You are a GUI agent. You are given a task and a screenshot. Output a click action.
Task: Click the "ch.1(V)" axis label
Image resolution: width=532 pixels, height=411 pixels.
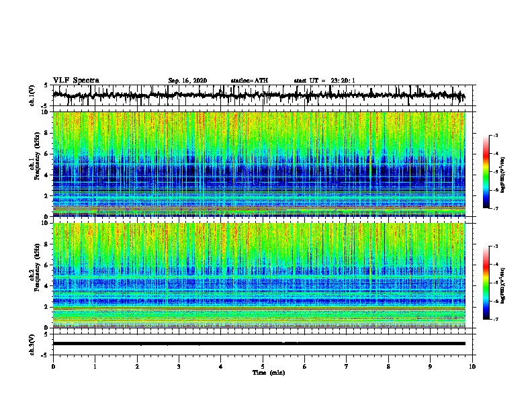[x=32, y=95]
